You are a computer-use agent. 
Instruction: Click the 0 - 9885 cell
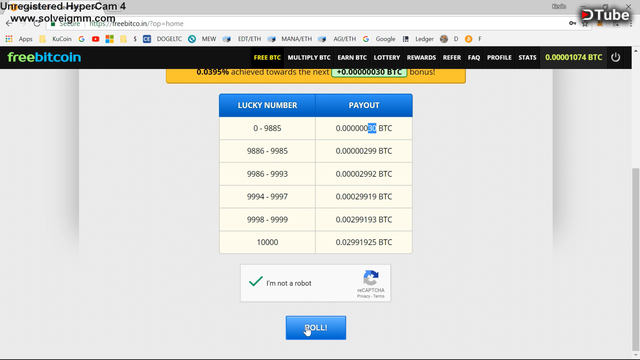tap(267, 128)
